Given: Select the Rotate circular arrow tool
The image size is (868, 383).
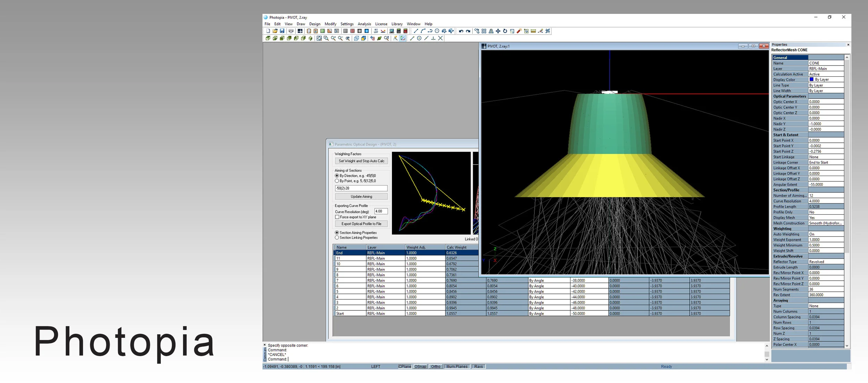Looking at the screenshot, I should (505, 31).
